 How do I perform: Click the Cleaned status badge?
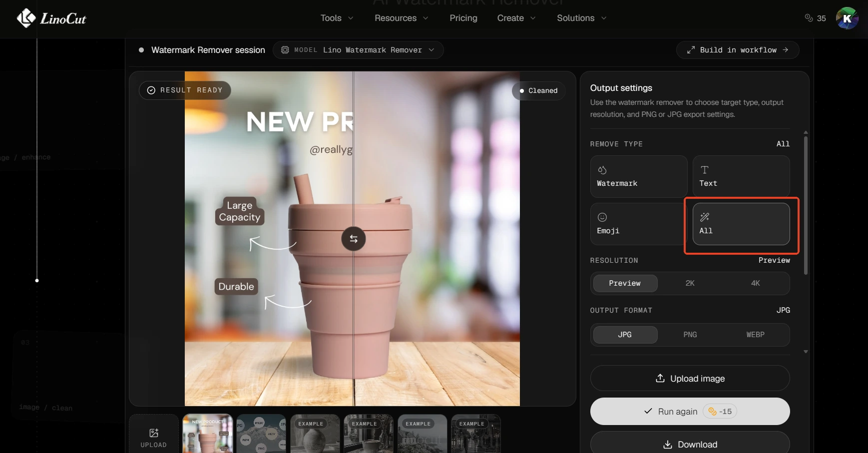click(538, 91)
